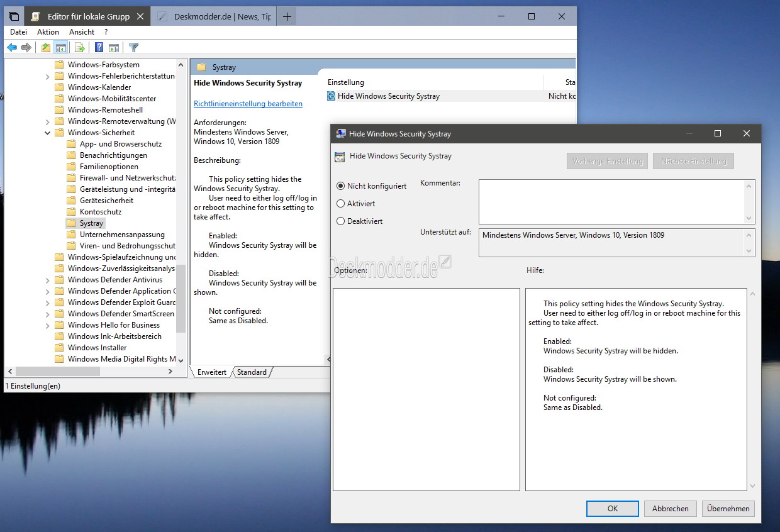Screen dimensions: 780x532
Task: Click the setting icon beside dialog heading
Action: pos(340,157)
